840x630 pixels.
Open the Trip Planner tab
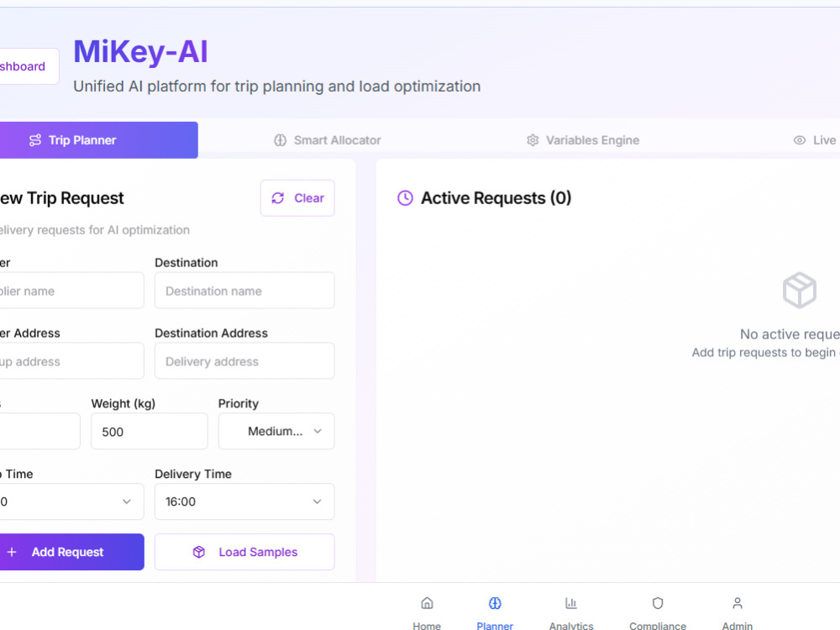[x=98, y=139]
